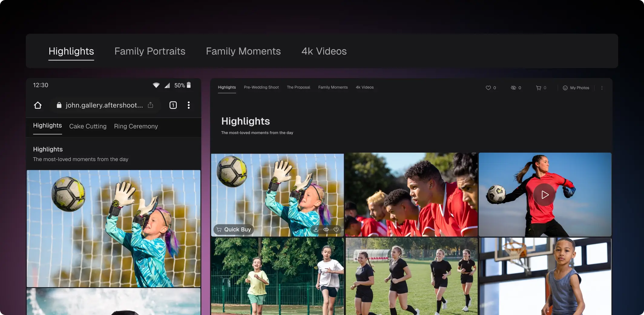The width and height of the screenshot is (644, 315).
Task: Click mobile 'Highlights' section heading
Action: point(48,149)
